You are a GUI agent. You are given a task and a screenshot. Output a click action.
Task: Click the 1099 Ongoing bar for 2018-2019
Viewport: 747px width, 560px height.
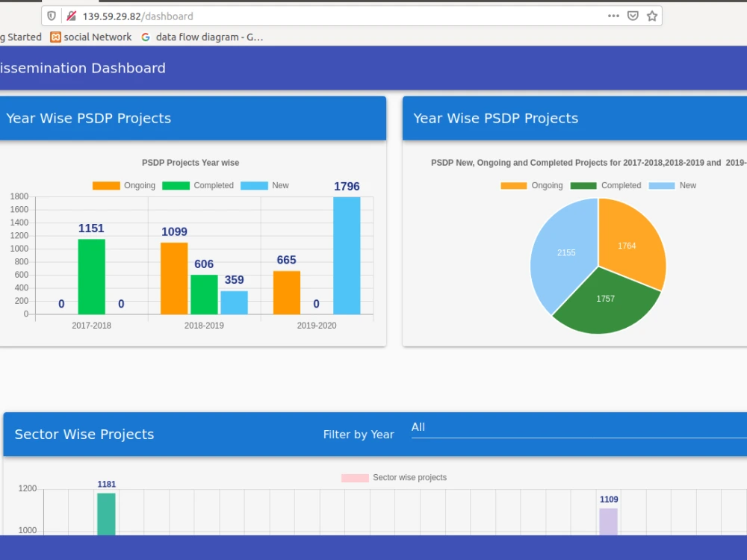174,279
